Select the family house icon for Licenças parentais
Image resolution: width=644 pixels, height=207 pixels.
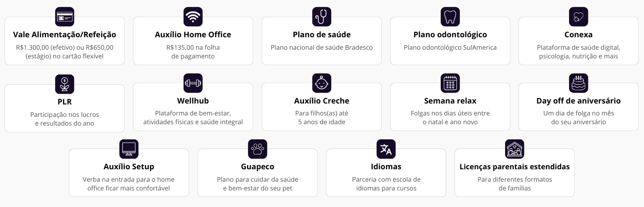click(x=514, y=149)
